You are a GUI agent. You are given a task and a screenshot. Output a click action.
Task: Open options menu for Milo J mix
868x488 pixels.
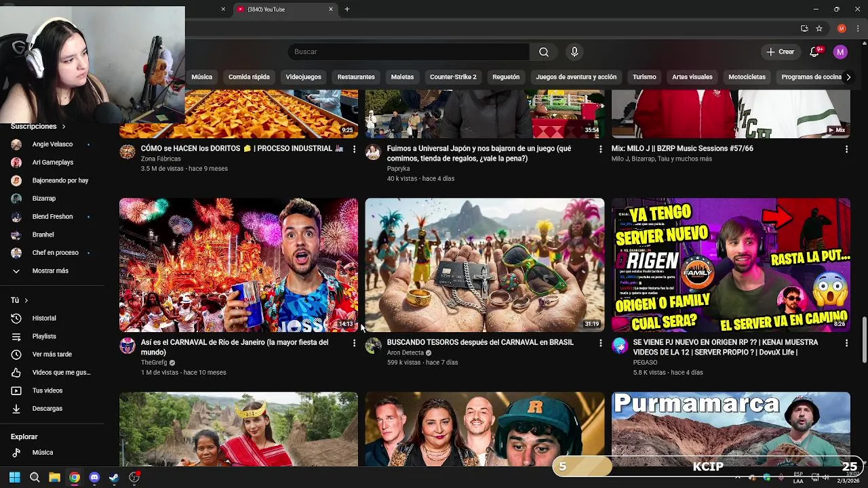coord(846,148)
